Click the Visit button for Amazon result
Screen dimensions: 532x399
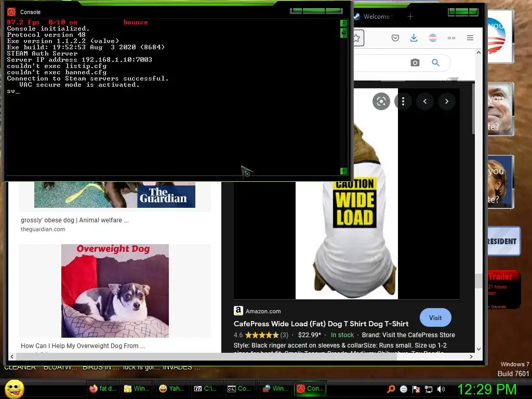pyautogui.click(x=435, y=317)
